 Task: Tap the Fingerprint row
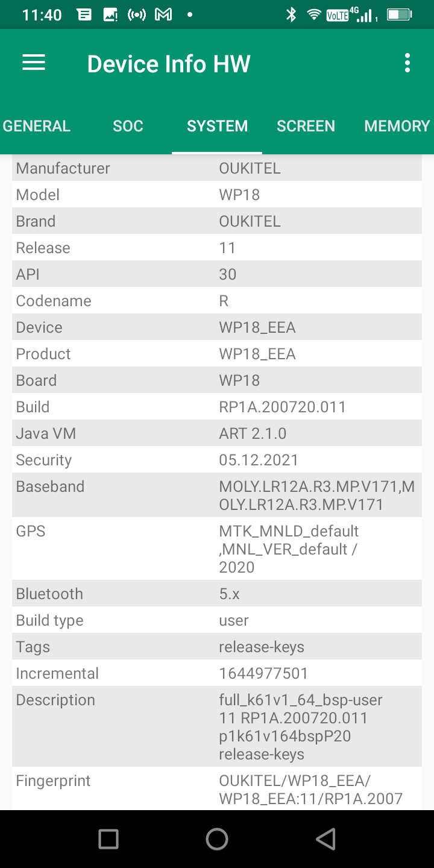[217, 789]
